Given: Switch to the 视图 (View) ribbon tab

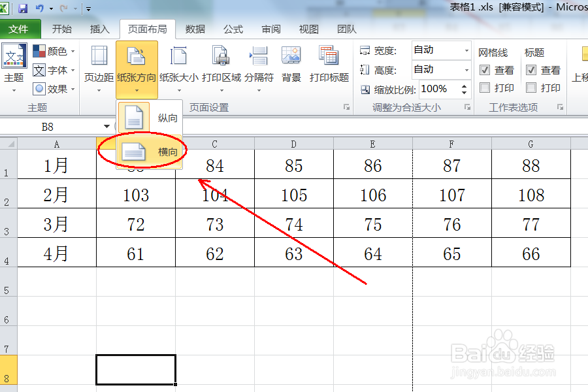Looking at the screenshot, I should pos(310,29).
